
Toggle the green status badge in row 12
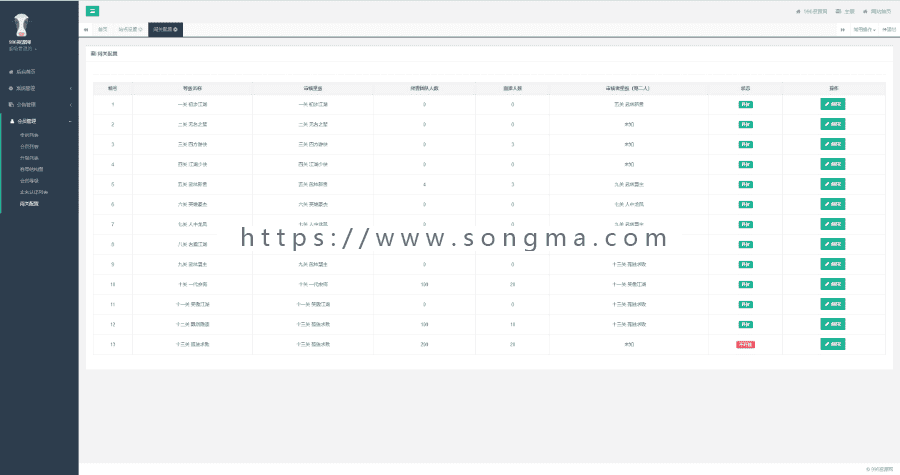point(745,325)
